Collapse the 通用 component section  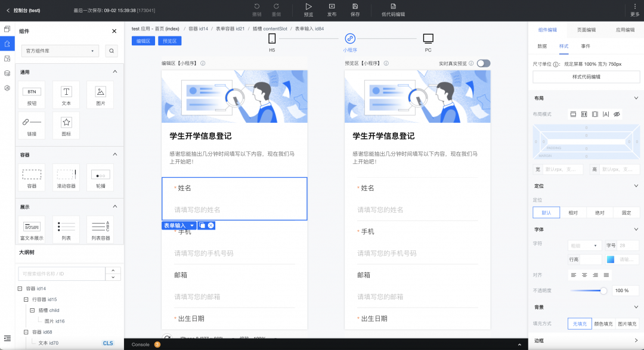pos(115,72)
